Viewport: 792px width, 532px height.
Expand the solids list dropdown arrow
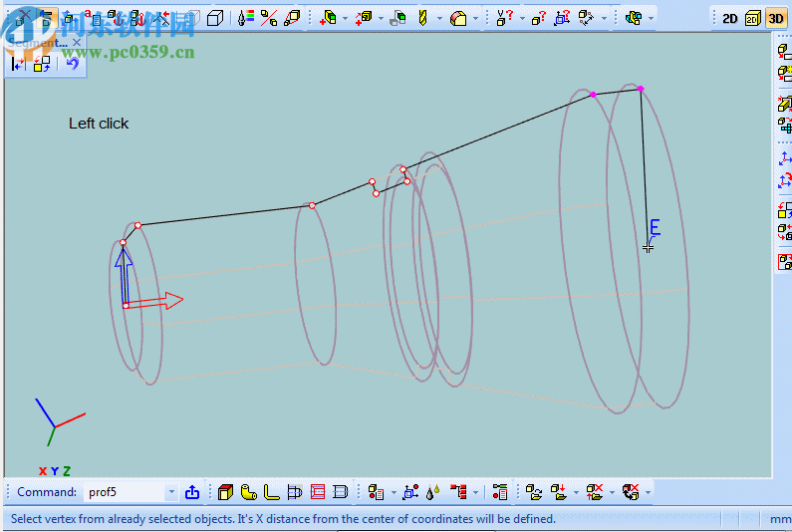pyautogui.click(x=394, y=492)
